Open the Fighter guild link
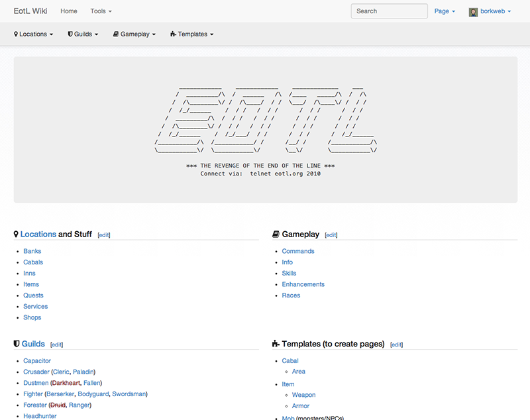The width and height of the screenshot is (530, 420). [x=33, y=394]
